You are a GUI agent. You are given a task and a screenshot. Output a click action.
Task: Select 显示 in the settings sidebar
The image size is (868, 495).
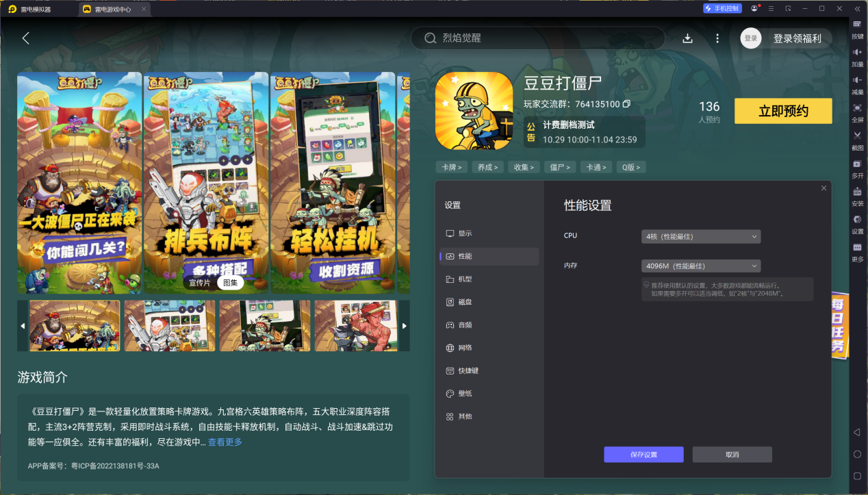(x=465, y=233)
